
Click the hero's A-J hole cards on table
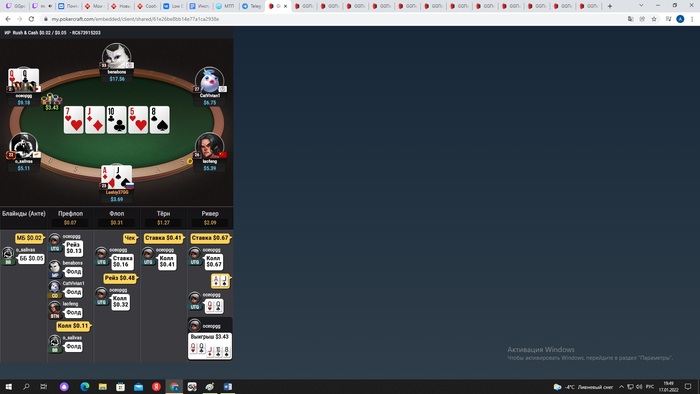[117, 177]
